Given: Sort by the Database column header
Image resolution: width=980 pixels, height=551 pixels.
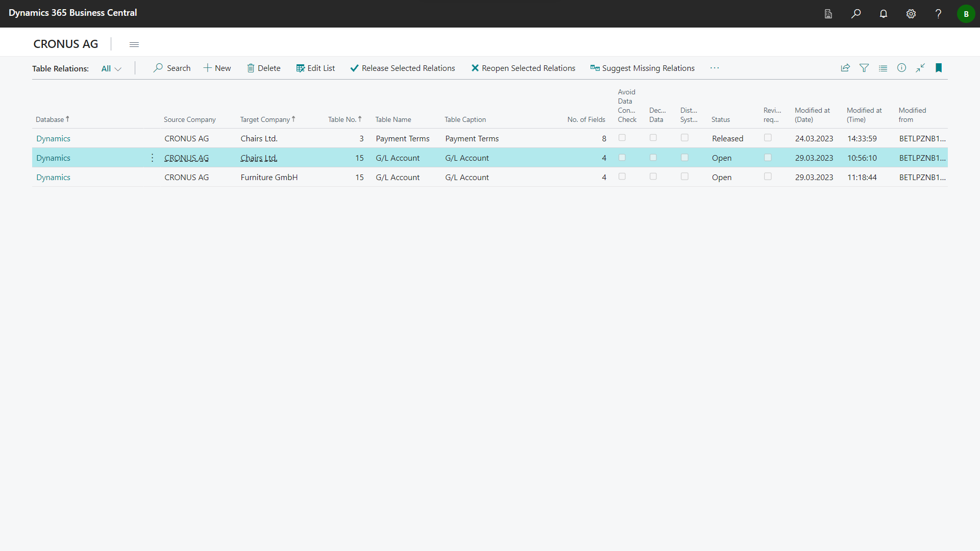Looking at the screenshot, I should click(x=52, y=119).
